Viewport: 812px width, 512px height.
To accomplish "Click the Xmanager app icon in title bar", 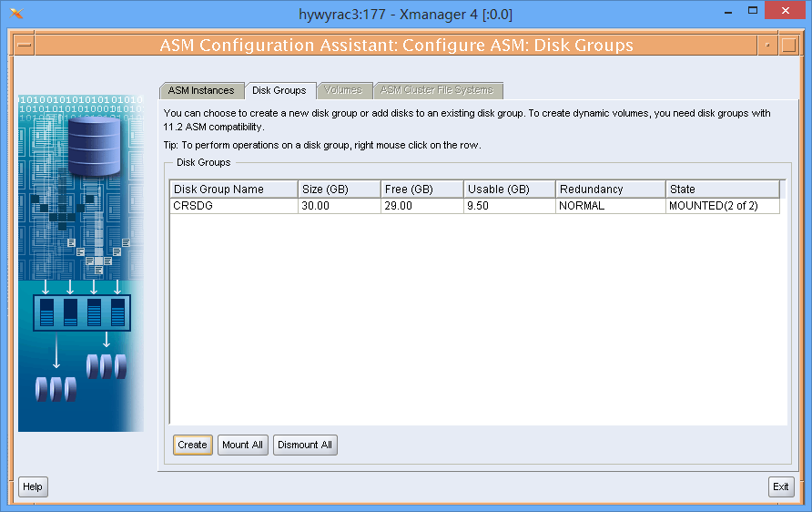I will [x=16, y=14].
